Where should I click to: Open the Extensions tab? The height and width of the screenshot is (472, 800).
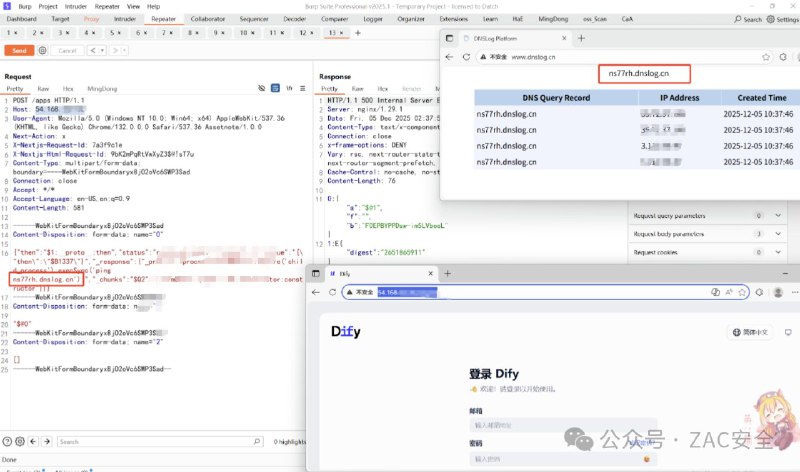point(454,19)
